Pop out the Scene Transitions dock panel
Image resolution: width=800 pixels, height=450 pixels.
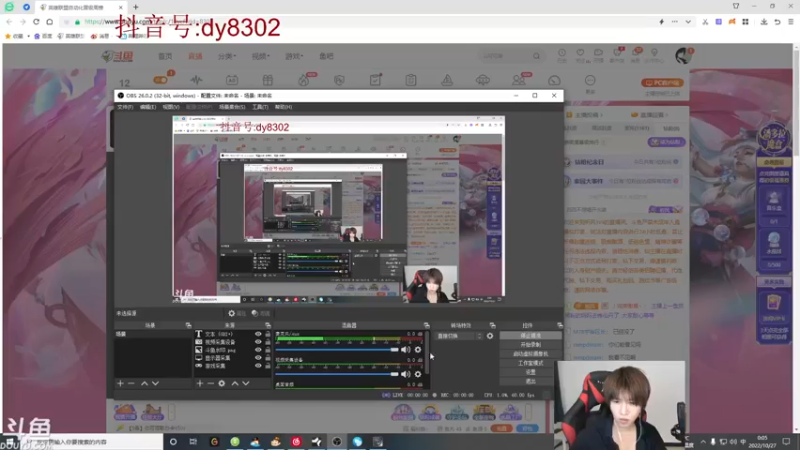(x=492, y=325)
